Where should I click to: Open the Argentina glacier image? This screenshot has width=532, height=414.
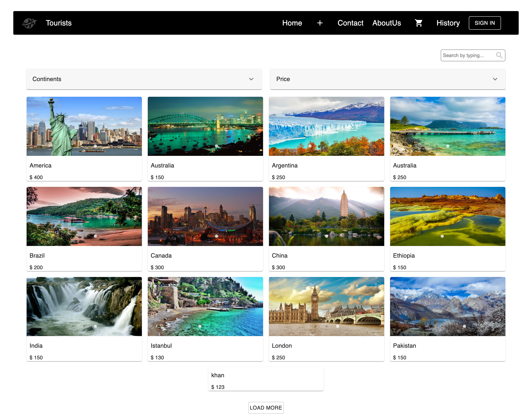(326, 126)
